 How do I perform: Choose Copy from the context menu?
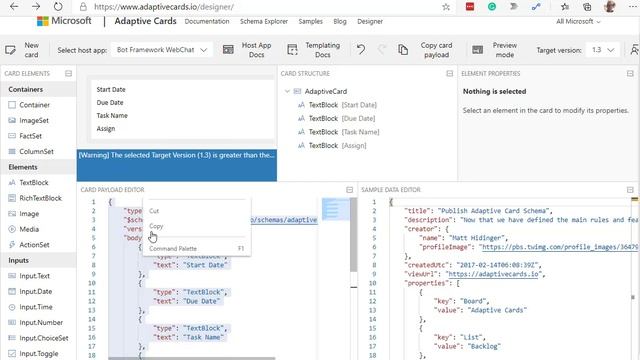click(197, 226)
